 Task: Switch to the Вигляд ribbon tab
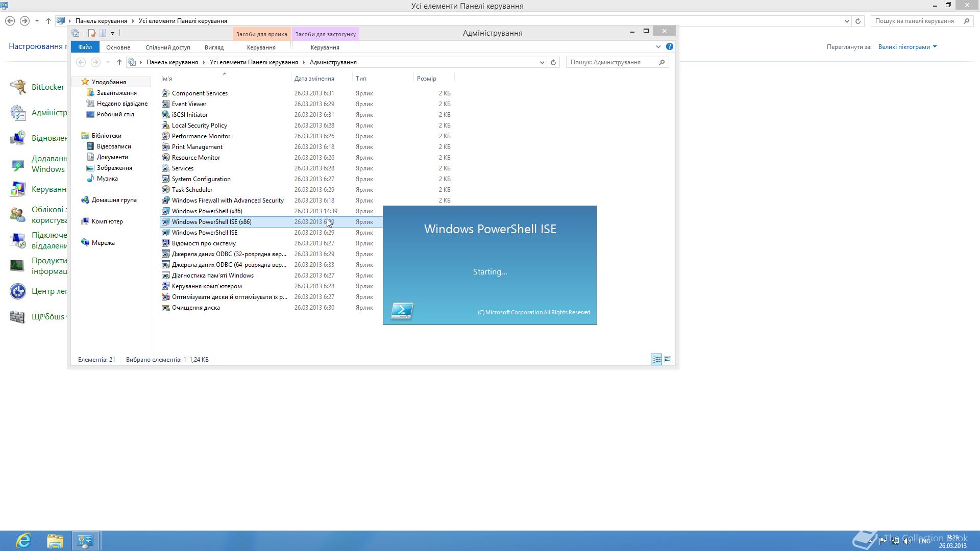[x=214, y=47]
